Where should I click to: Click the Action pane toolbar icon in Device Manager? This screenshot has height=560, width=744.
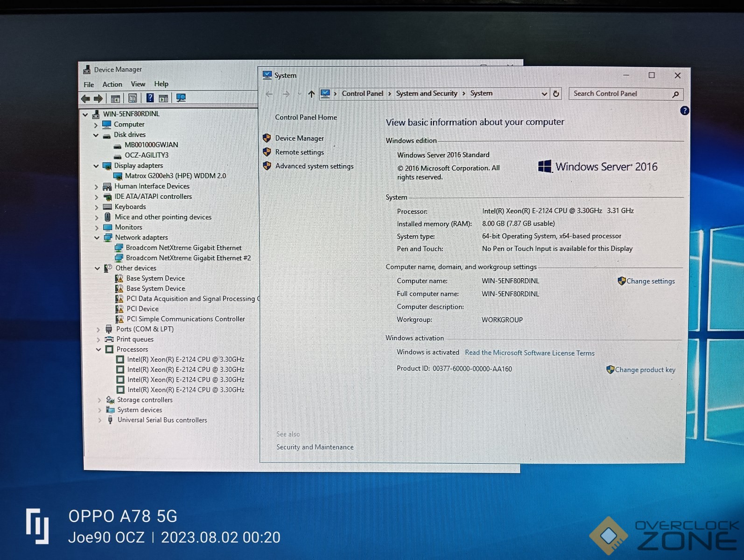163,98
